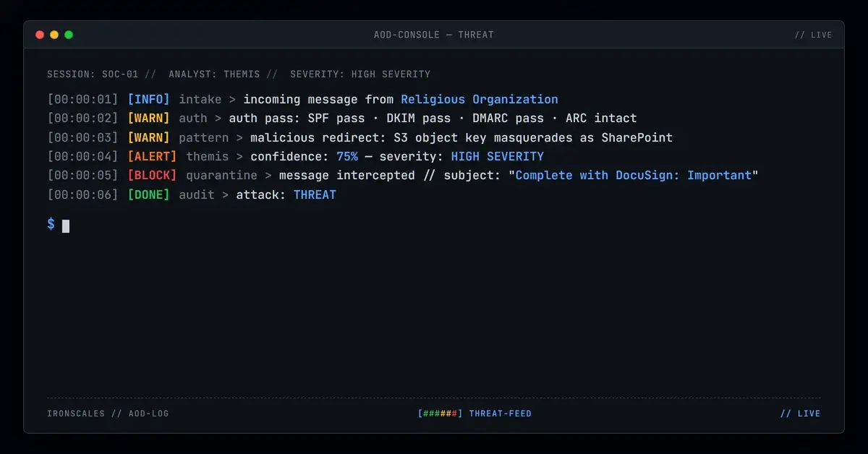The image size is (868, 454).
Task: Click the [00:00:01] timestamp
Action: point(82,100)
